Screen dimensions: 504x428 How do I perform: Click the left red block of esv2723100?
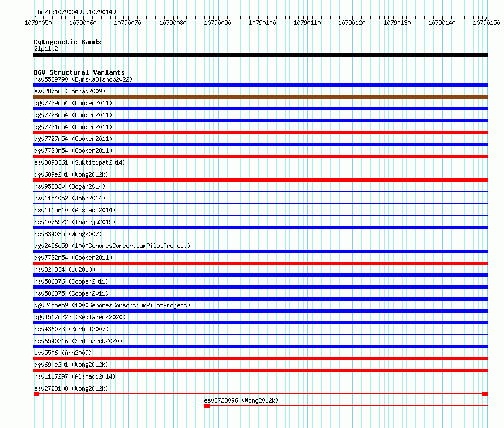(x=36, y=394)
